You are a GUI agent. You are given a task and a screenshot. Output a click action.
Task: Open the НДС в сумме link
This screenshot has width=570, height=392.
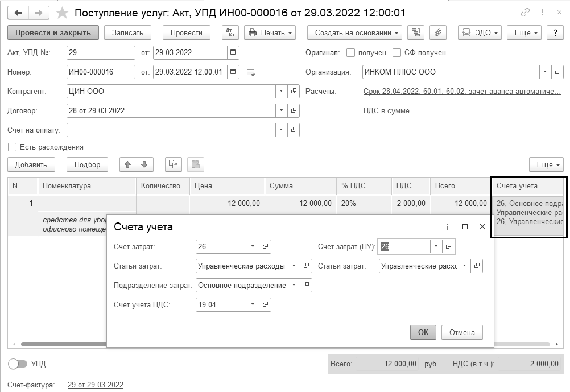pyautogui.click(x=386, y=110)
